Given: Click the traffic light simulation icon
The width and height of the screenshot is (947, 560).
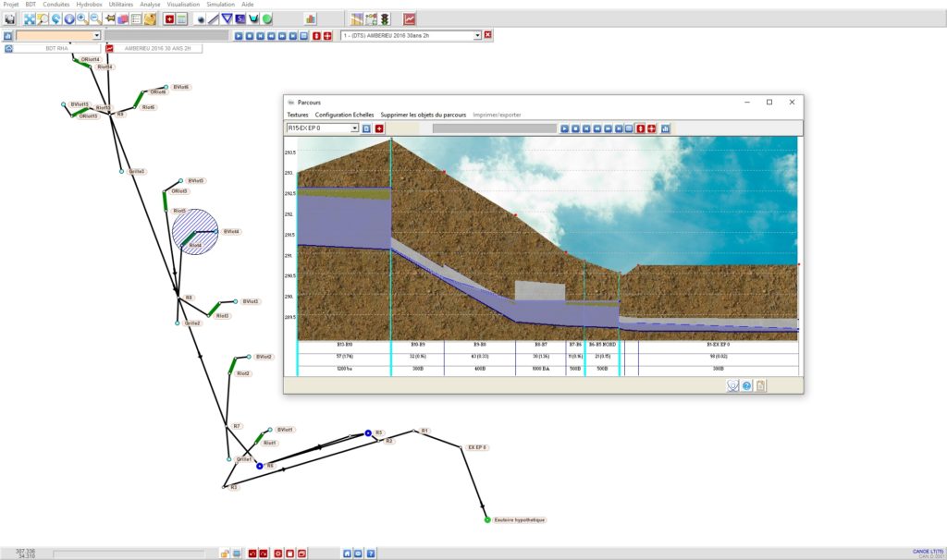Looking at the screenshot, I should tap(384, 18).
